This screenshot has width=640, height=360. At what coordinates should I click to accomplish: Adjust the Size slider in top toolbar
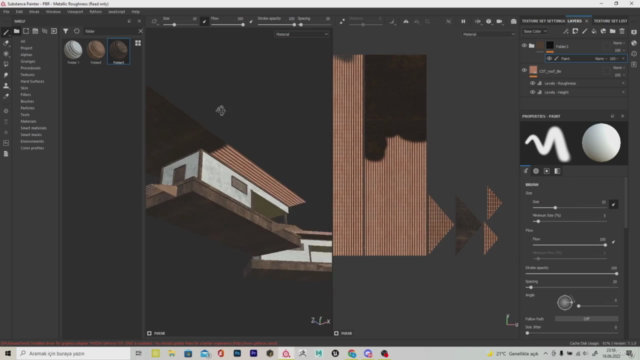pos(180,24)
